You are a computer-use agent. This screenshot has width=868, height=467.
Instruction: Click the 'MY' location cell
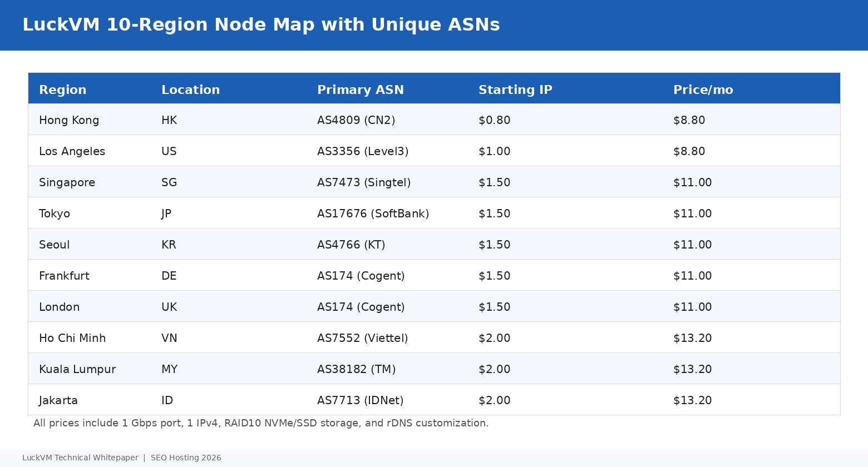(x=170, y=369)
